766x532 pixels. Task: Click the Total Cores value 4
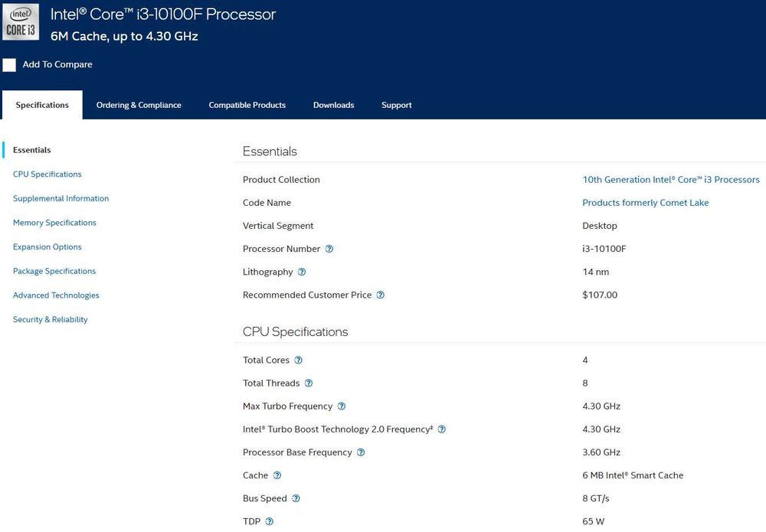point(584,361)
